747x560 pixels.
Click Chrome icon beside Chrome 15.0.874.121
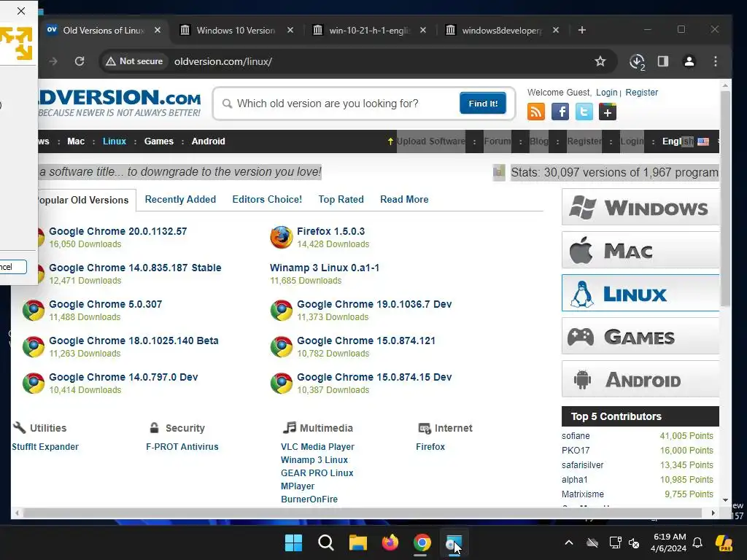(x=281, y=346)
